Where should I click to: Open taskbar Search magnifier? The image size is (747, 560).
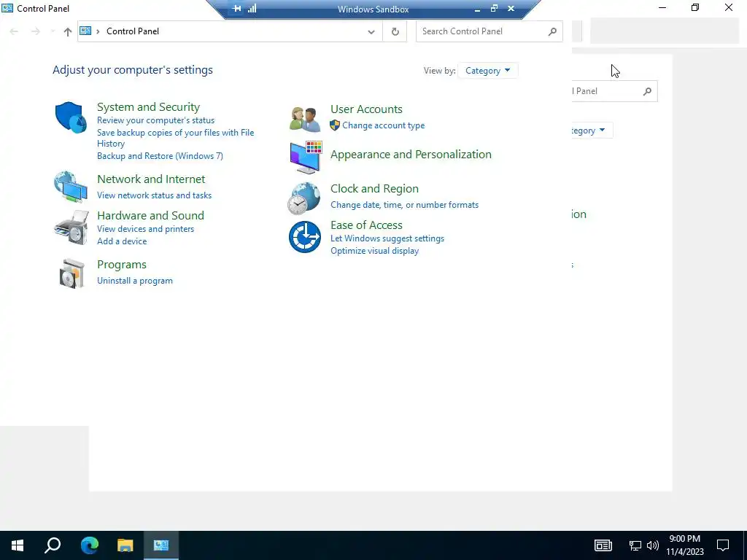click(x=53, y=545)
